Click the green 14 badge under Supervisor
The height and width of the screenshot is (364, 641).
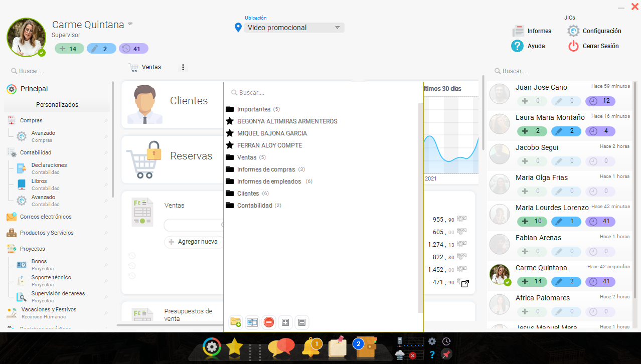coord(69,49)
